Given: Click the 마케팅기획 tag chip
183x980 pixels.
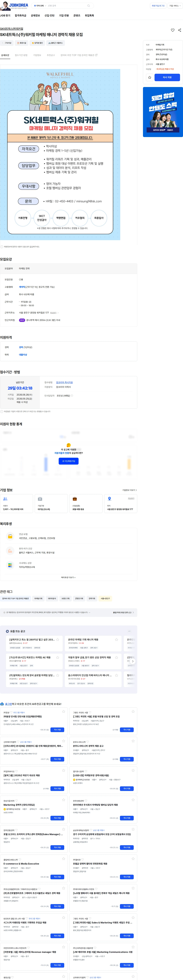Looking at the screenshot, I should pyautogui.click(x=38, y=598).
